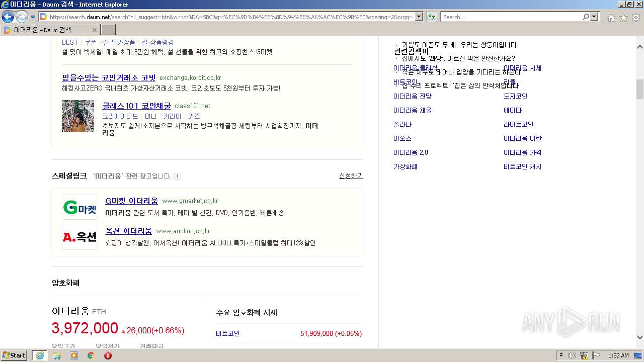The image size is (644, 362).
Task: Open related search 라이트코인
Action: [x=519, y=124]
